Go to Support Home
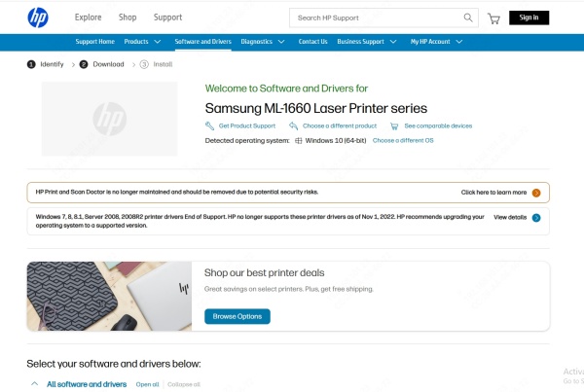Viewport: 584px width, 392px height. click(x=95, y=41)
